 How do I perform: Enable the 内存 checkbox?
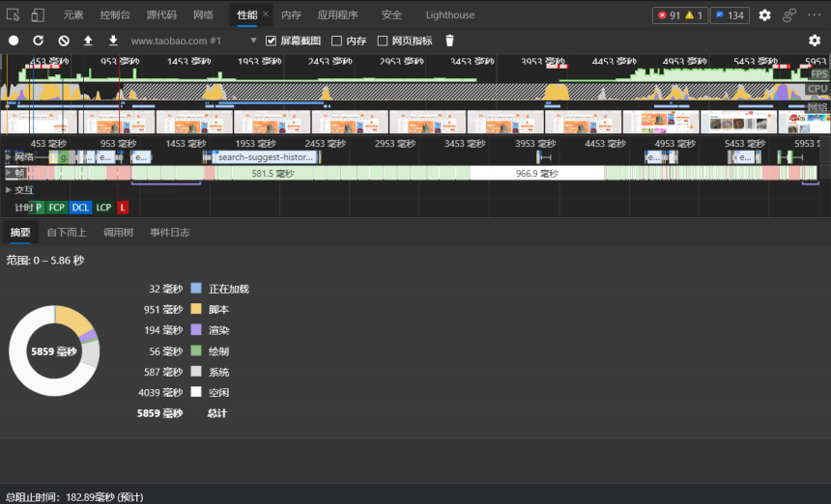tap(336, 41)
